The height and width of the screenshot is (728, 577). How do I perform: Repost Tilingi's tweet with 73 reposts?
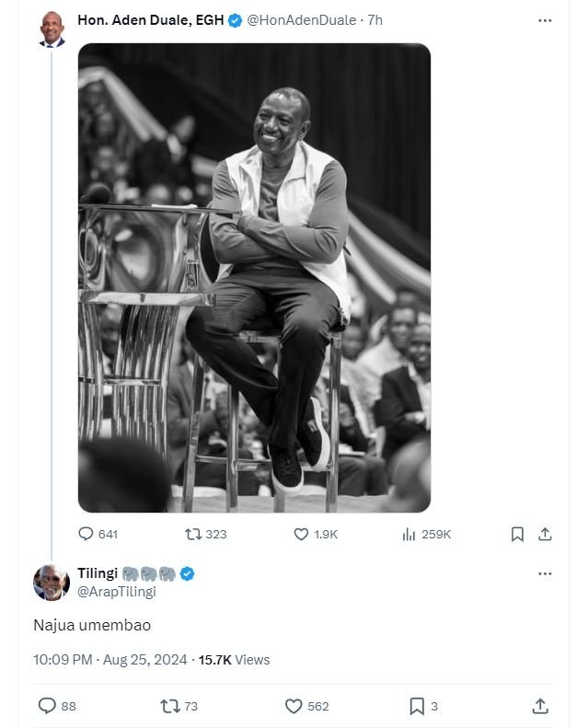coord(169,706)
